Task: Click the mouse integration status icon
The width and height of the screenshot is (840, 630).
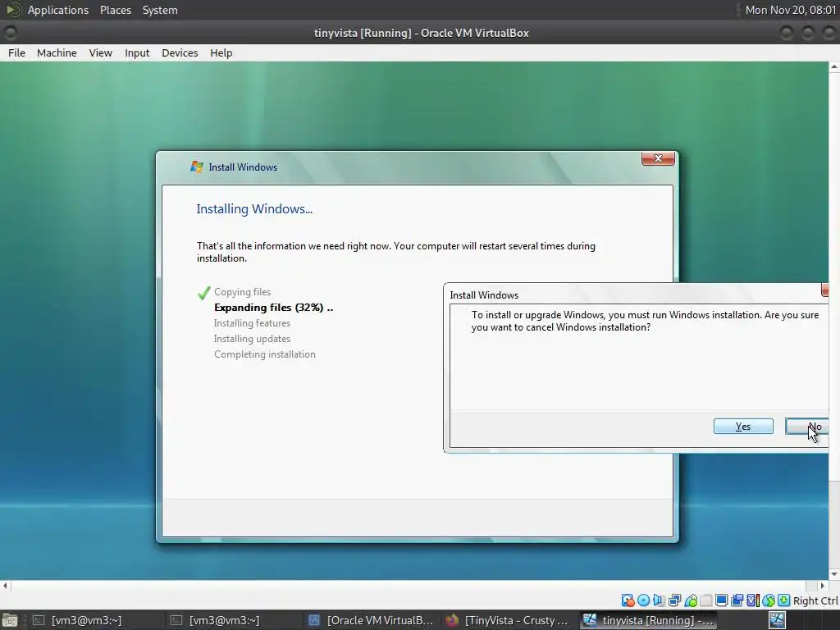Action: tap(769, 600)
